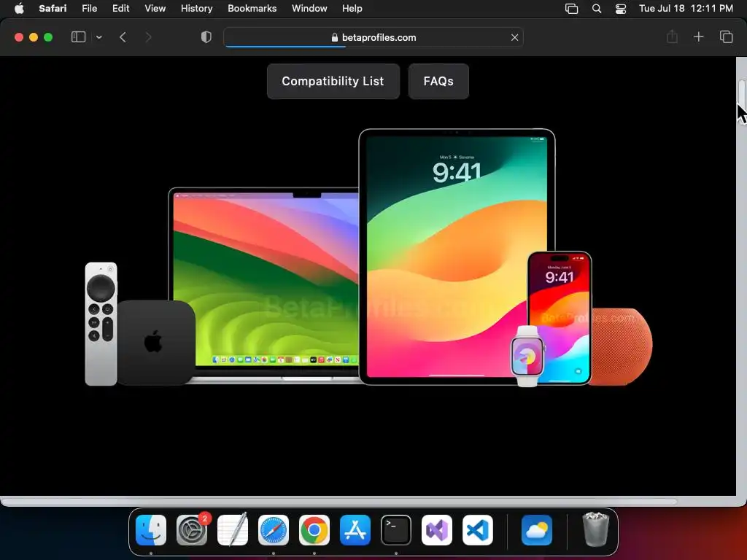
Task: Click the betaprofiles.com address bar
Action: pyautogui.click(x=373, y=37)
